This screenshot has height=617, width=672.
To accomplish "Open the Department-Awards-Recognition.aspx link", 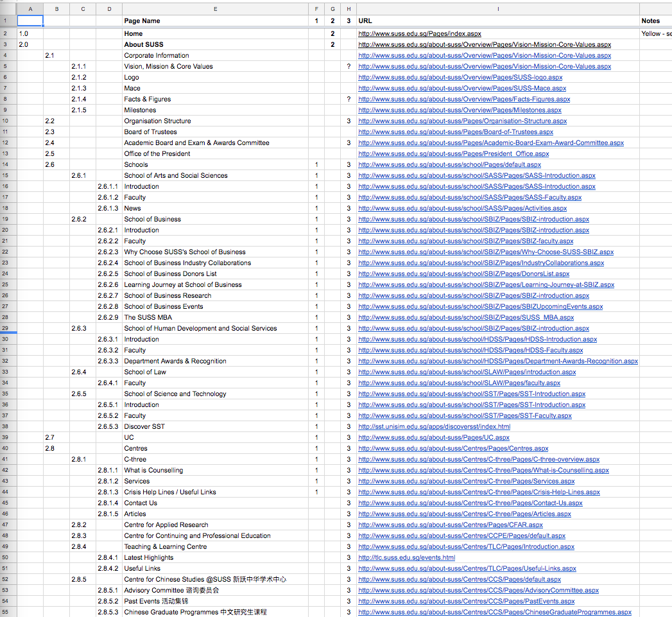I will coord(498,361).
